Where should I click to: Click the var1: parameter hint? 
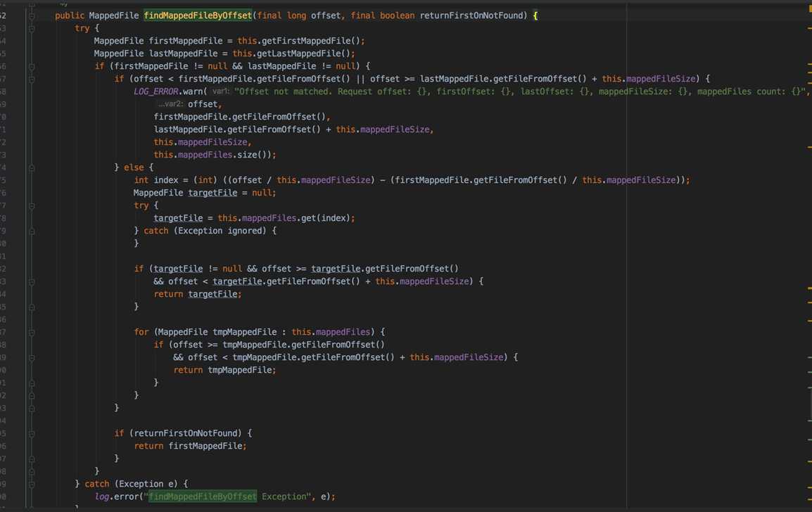point(221,91)
